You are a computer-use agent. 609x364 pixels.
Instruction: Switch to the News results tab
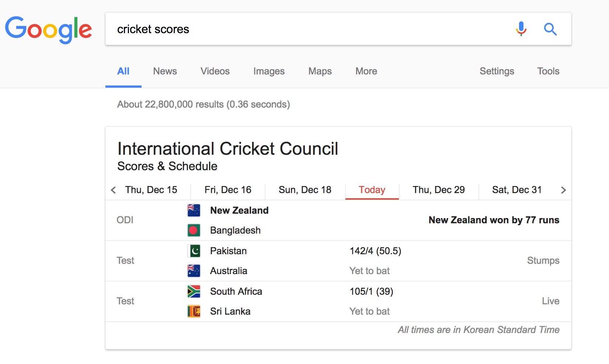point(165,71)
